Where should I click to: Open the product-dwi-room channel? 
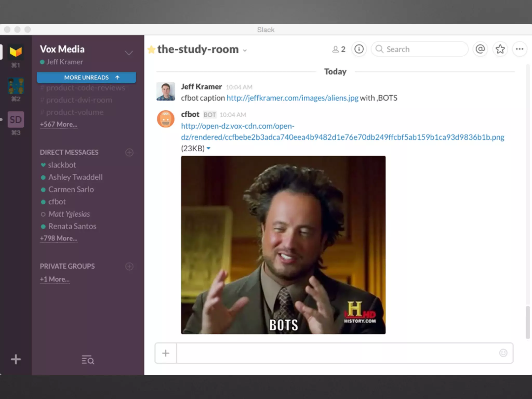click(76, 100)
